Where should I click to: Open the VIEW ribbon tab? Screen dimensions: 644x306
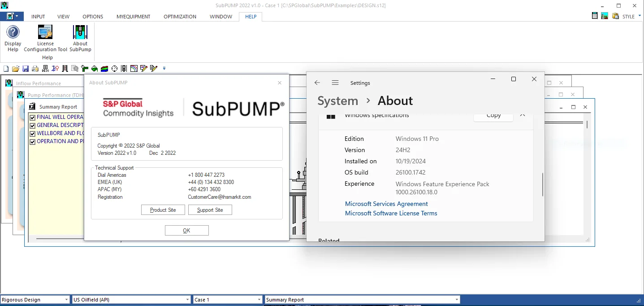(64, 17)
